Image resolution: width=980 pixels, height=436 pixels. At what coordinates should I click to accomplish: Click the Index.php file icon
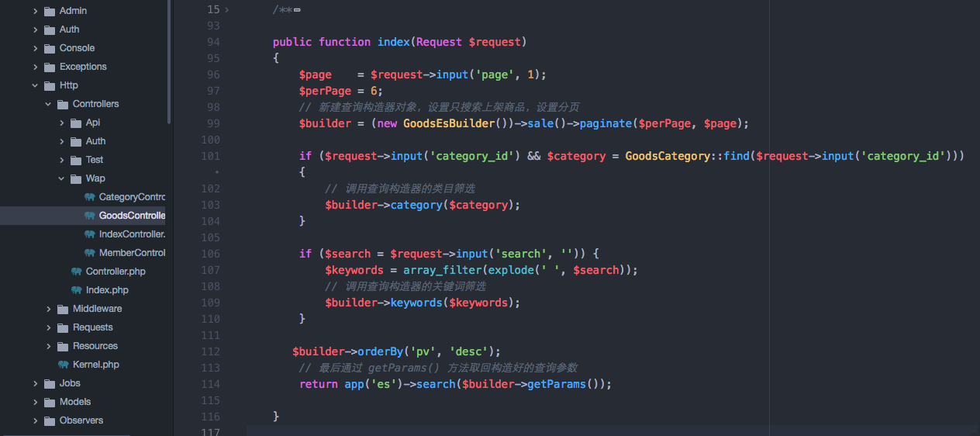(76, 290)
